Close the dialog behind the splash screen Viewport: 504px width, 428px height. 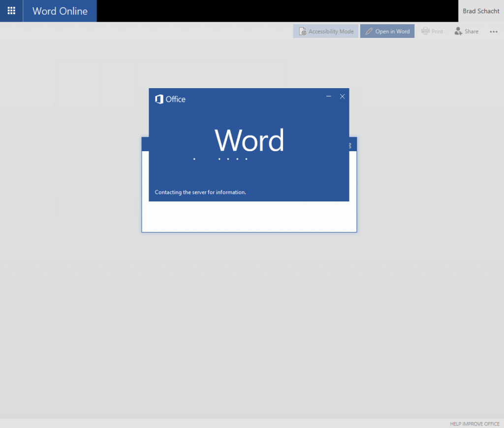350,146
